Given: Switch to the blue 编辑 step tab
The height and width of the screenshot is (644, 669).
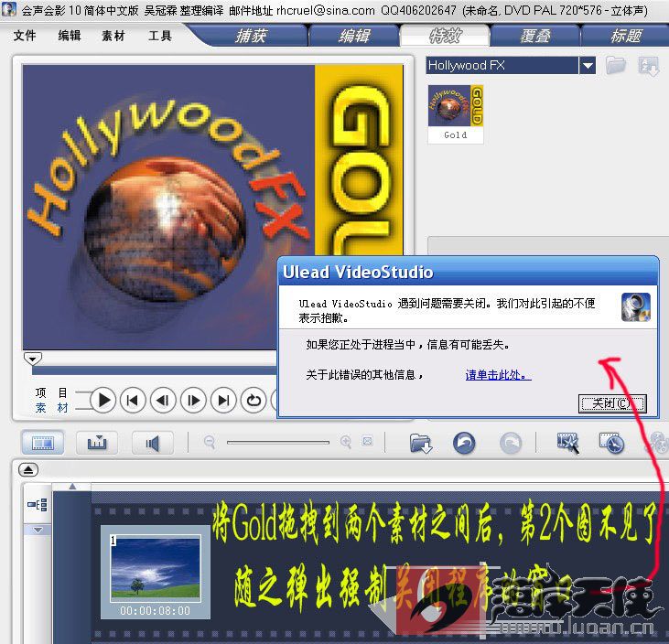Looking at the screenshot, I should pos(354,36).
